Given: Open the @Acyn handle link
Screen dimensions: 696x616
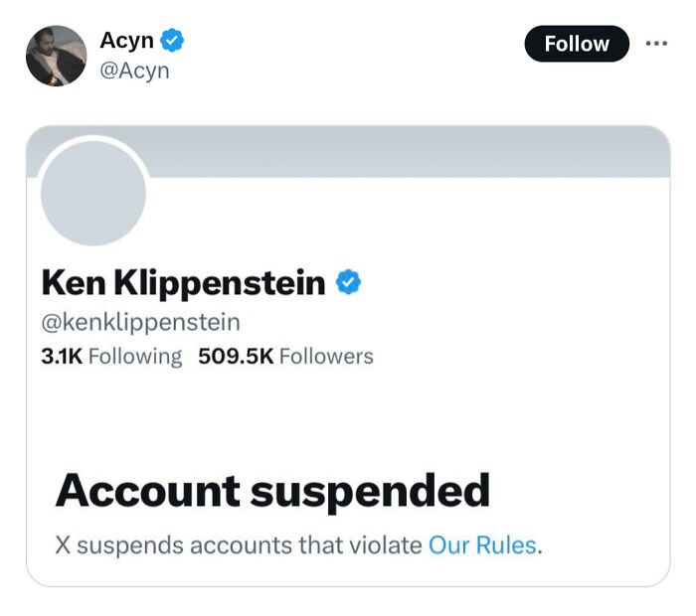Looking at the screenshot, I should click(x=134, y=71).
